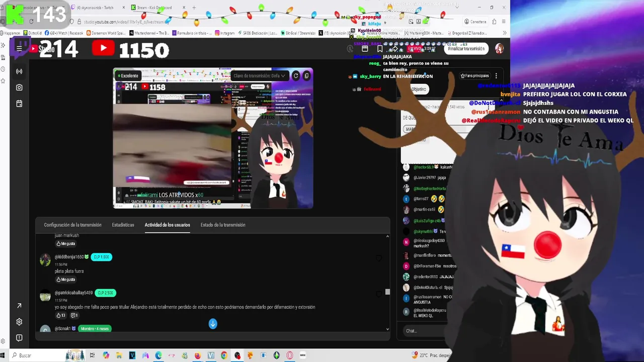Click the heart icon on patricioaballay5459 Super Chat

click(x=379, y=294)
